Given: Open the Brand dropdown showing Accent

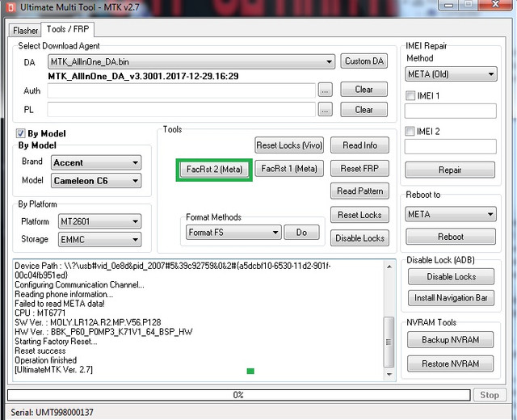Looking at the screenshot, I should [x=96, y=162].
